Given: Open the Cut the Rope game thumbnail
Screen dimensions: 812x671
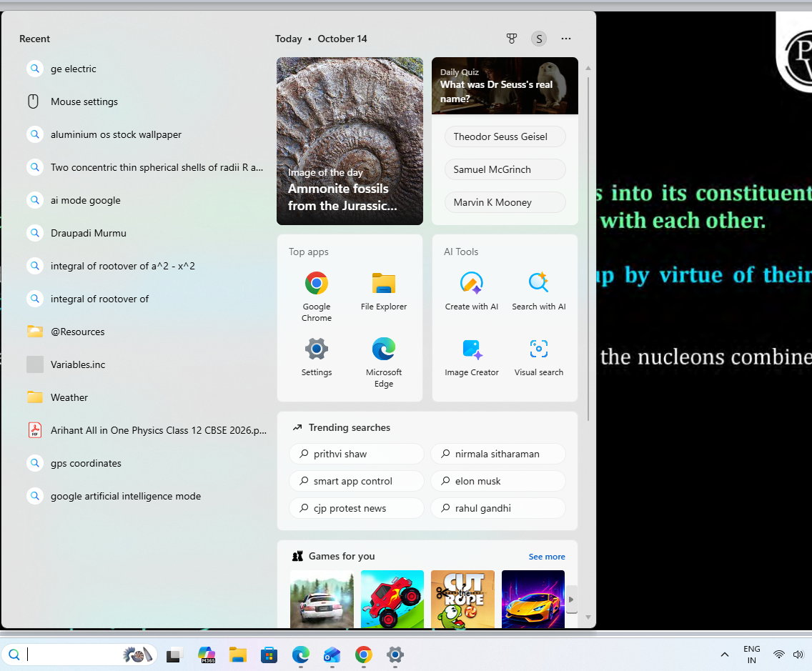Looking at the screenshot, I should tap(462, 599).
